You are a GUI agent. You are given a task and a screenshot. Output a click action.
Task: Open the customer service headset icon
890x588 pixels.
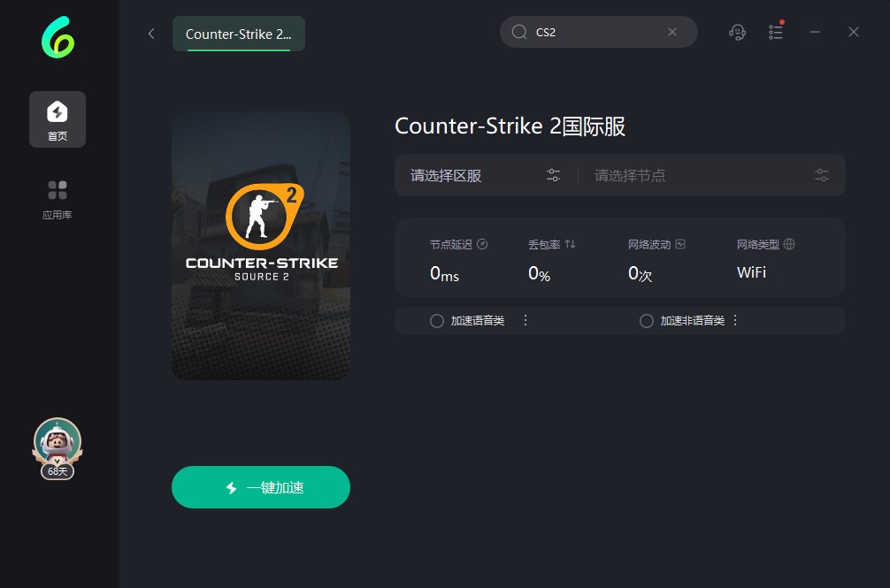[x=737, y=33]
